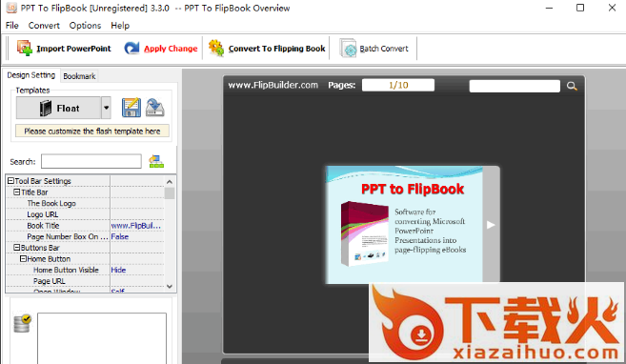Open the Help menu
Viewport: 626px width, 364px height.
(120, 26)
